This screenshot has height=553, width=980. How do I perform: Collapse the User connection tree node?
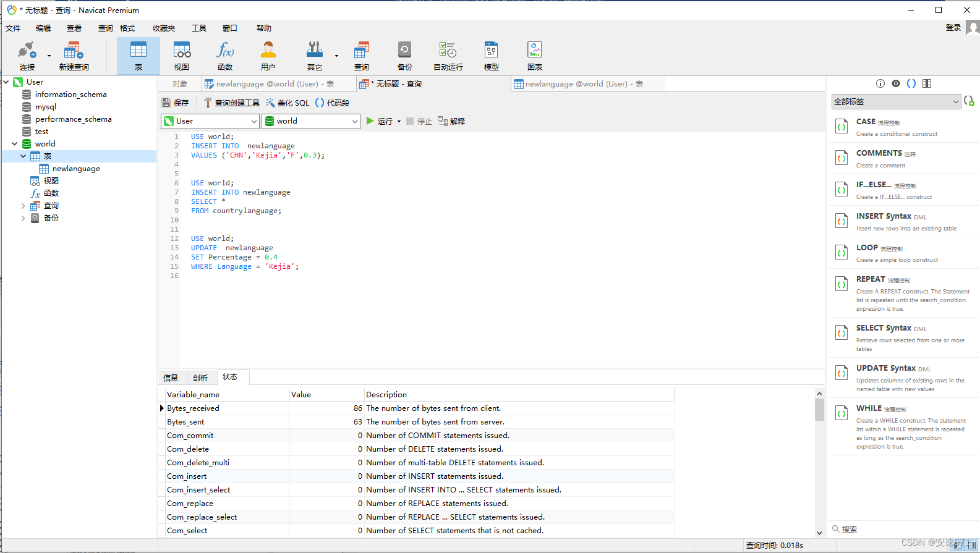coord(6,82)
